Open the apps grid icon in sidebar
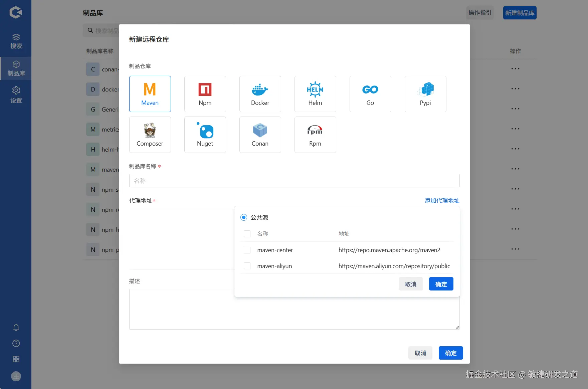Viewport: 588px width, 389px height. 16,359
